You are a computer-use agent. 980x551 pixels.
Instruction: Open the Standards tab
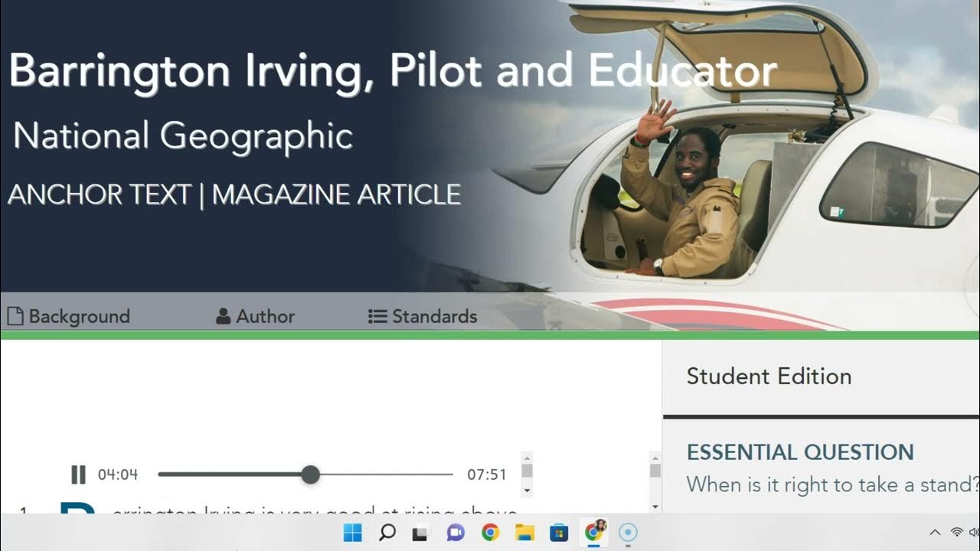pos(423,316)
